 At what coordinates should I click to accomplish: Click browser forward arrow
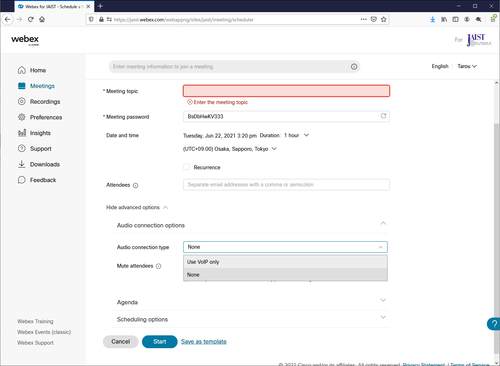[x=19, y=19]
